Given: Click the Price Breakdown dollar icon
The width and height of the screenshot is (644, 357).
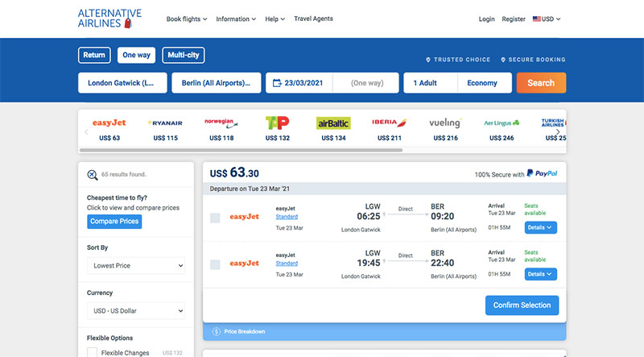Looking at the screenshot, I should (217, 331).
